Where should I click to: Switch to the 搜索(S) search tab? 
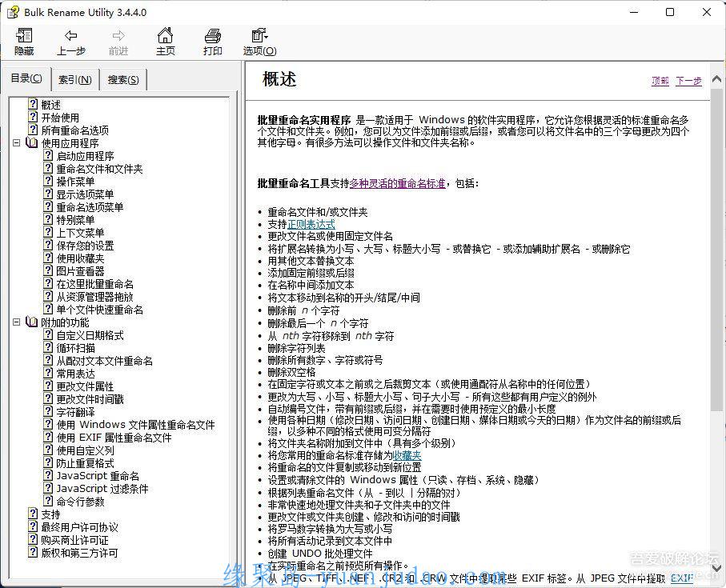(123, 79)
